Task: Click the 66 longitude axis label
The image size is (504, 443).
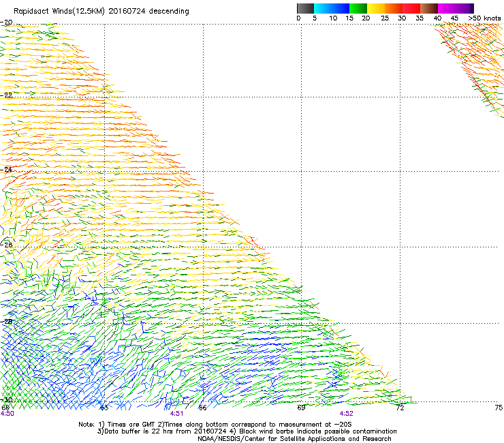Action: (202, 408)
